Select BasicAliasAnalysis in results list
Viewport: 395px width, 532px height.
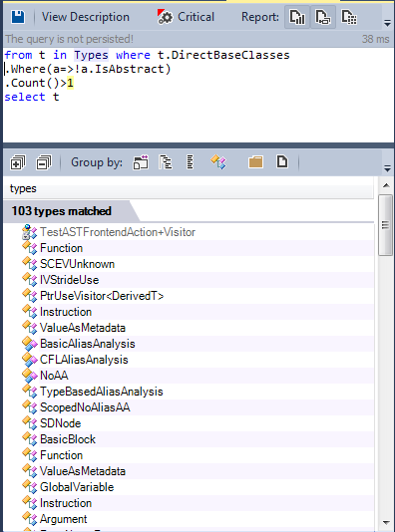pyautogui.click(x=88, y=344)
